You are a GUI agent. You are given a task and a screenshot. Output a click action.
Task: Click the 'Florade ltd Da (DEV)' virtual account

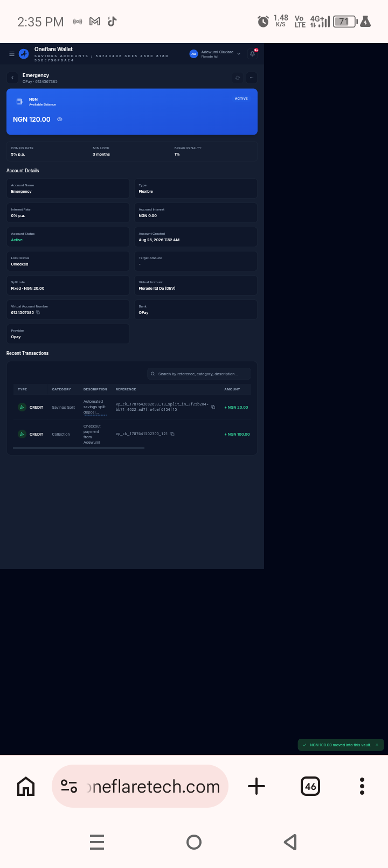click(x=157, y=289)
